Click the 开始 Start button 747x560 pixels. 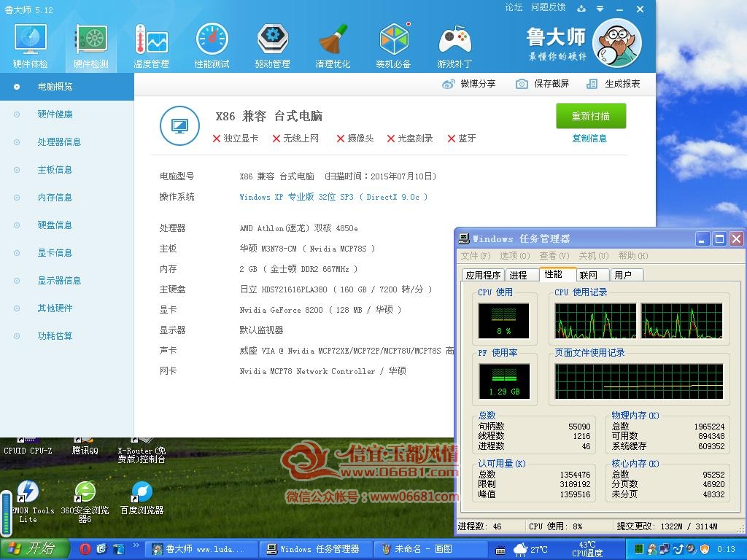[x=34, y=549]
